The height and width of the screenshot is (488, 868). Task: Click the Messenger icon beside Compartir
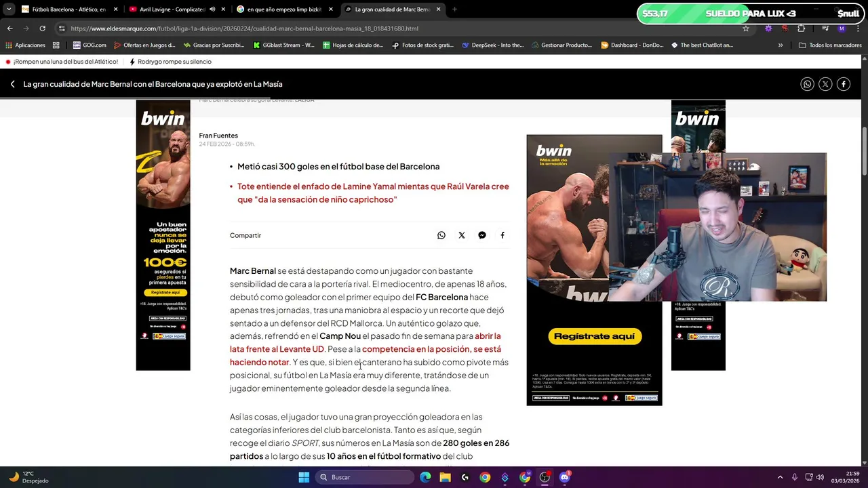tap(482, 235)
